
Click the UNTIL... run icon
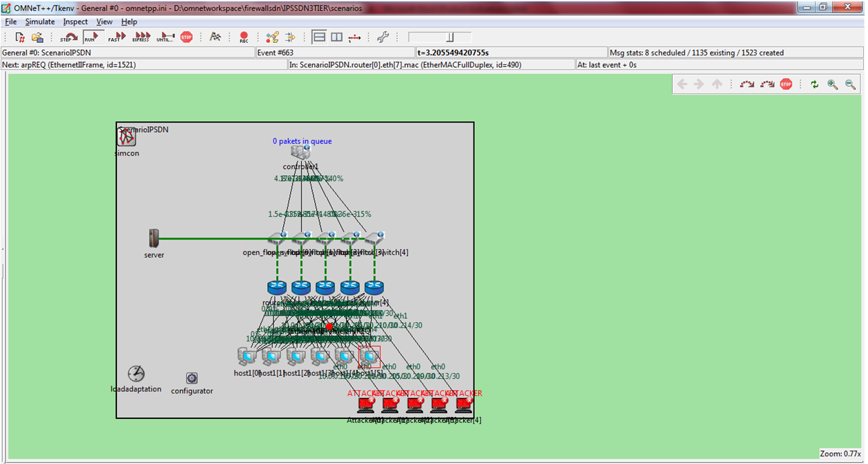pos(165,37)
